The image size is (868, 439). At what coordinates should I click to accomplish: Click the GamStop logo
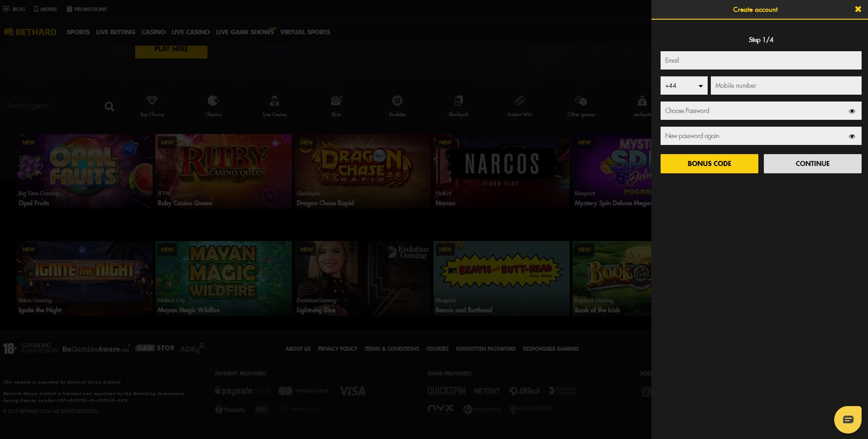pos(155,348)
